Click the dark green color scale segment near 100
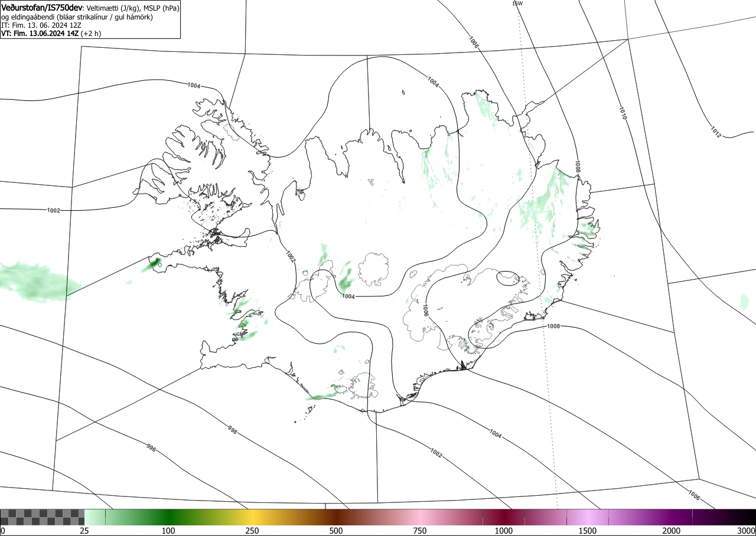The image size is (756, 536). (168, 517)
